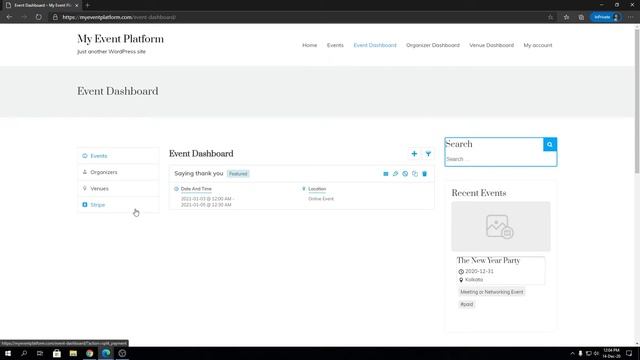The image size is (640, 360).
Task: Edit the Saying thank you event
Action: pyautogui.click(x=396, y=174)
